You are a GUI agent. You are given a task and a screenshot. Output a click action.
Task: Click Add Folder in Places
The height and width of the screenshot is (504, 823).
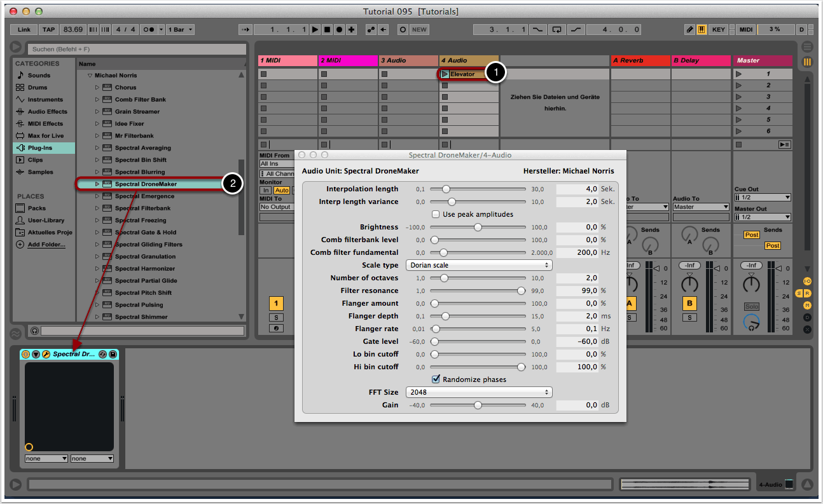pyautogui.click(x=46, y=245)
